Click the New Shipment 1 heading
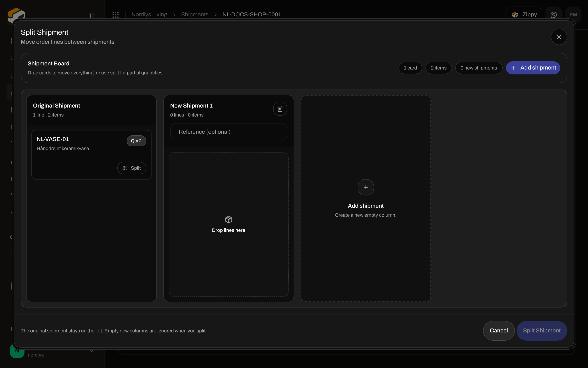 (x=191, y=106)
